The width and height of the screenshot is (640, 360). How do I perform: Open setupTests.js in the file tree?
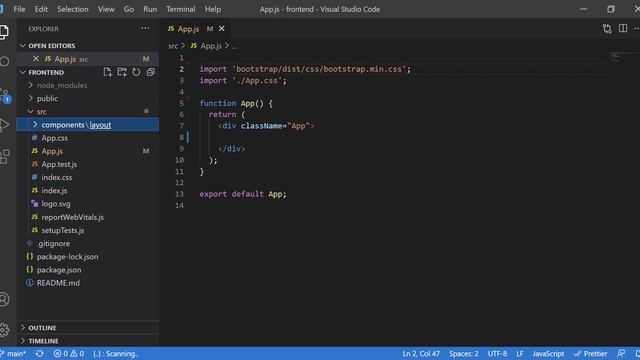pos(87,230)
